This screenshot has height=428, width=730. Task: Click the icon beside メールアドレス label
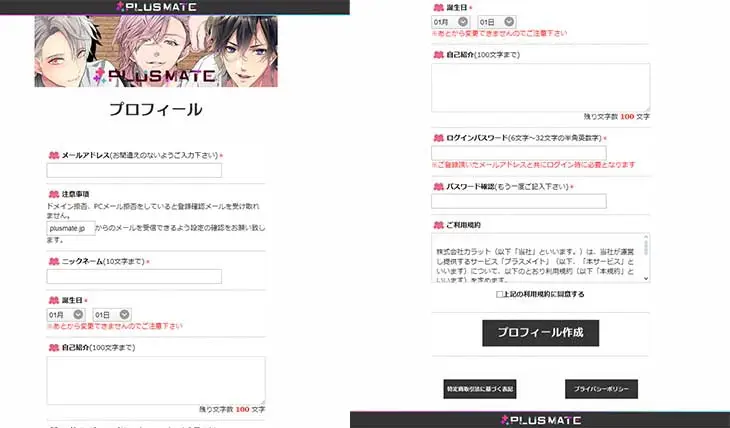point(54,155)
